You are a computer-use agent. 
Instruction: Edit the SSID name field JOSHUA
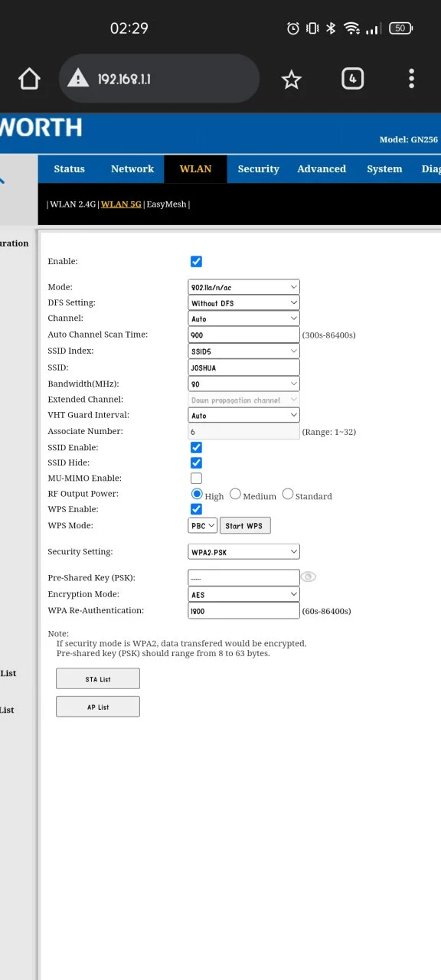[243, 367]
